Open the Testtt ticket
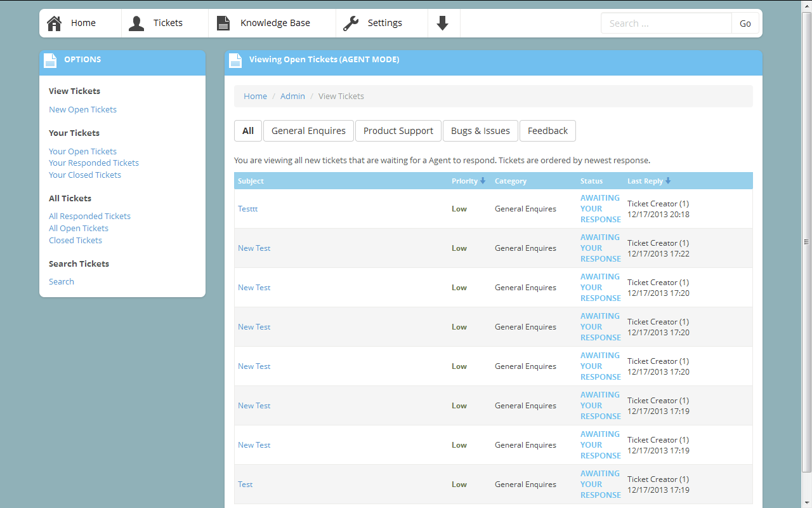 point(248,209)
